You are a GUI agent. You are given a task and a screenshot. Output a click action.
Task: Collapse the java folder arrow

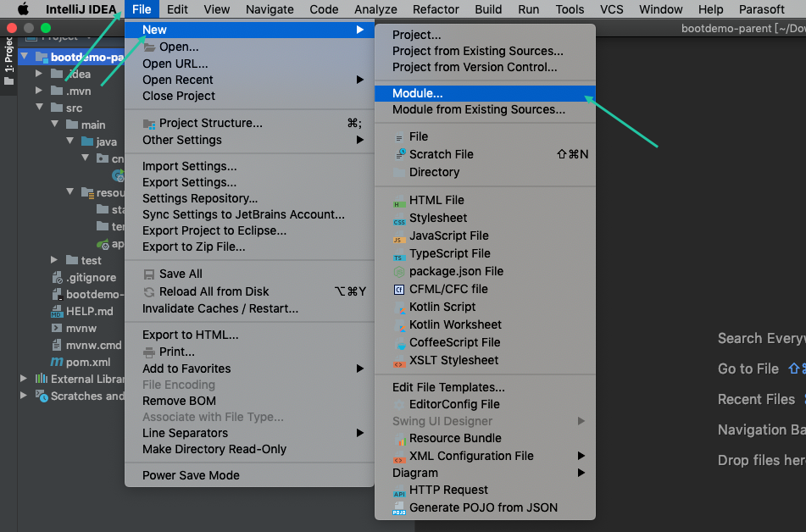coord(69,141)
